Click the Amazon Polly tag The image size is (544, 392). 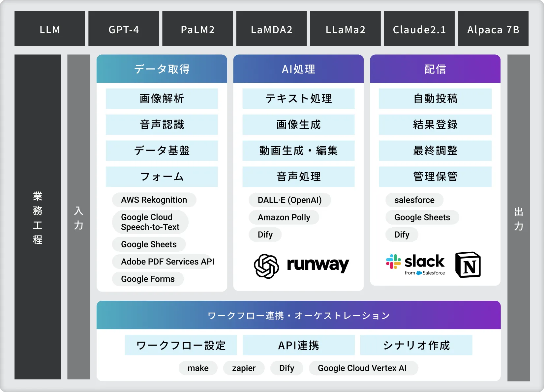(x=284, y=217)
